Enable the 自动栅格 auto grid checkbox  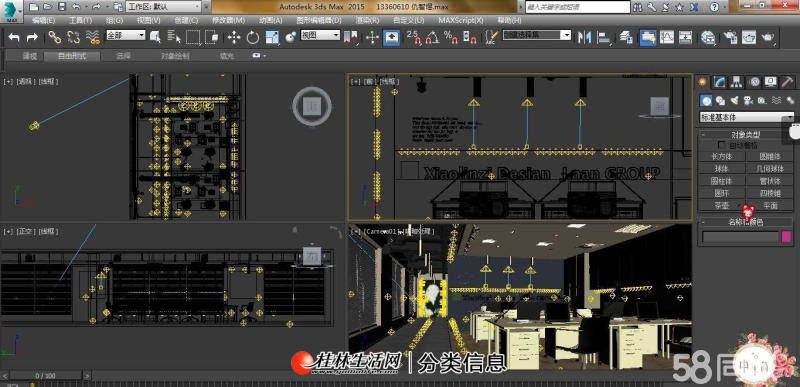[721, 145]
